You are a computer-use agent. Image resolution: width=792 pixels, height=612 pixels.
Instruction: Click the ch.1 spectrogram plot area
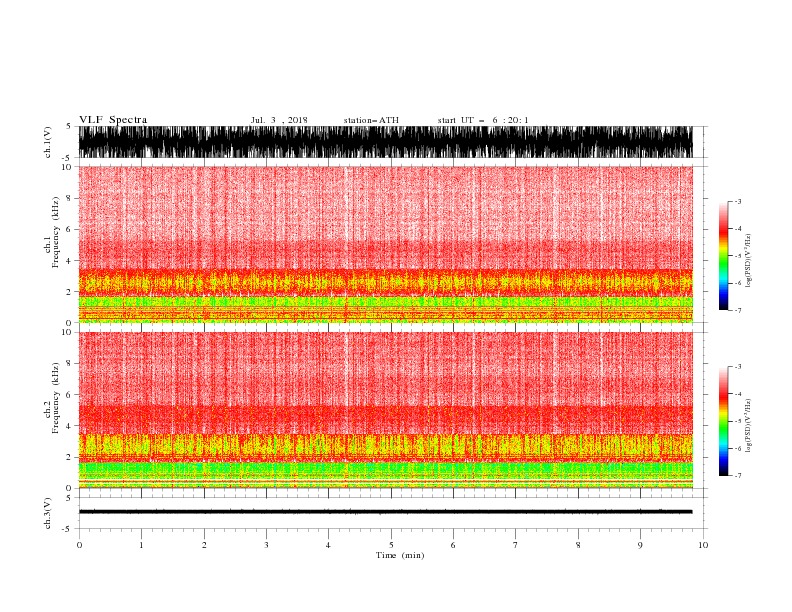pyautogui.click(x=386, y=244)
